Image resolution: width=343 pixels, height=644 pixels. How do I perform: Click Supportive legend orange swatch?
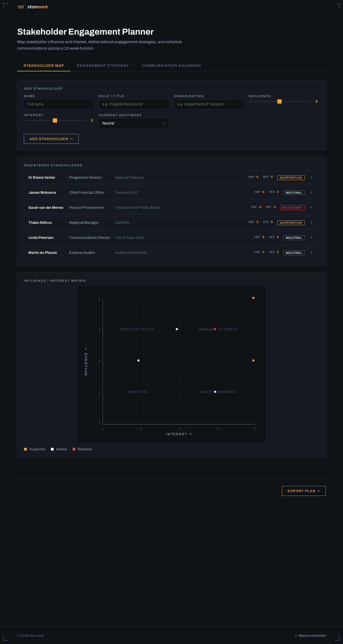pyautogui.click(x=25, y=449)
